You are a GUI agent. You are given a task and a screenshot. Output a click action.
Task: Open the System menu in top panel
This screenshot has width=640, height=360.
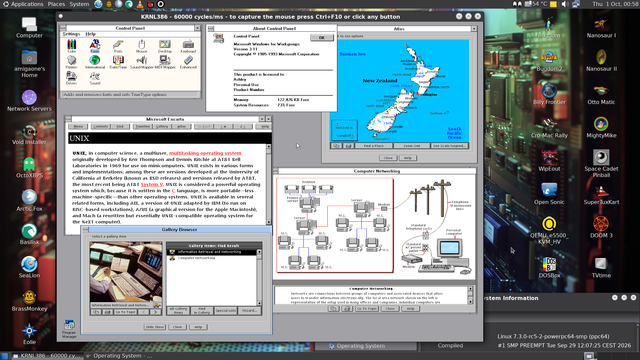pos(79,4)
